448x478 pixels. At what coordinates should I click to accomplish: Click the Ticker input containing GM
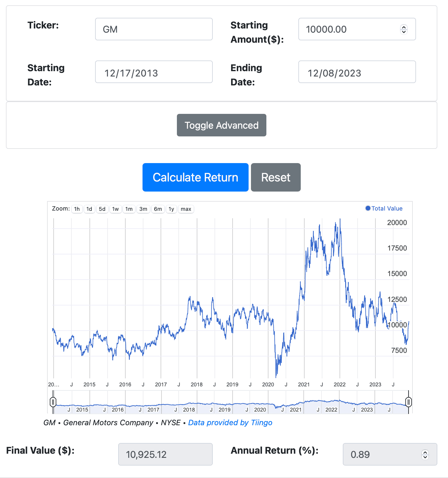[x=154, y=29]
